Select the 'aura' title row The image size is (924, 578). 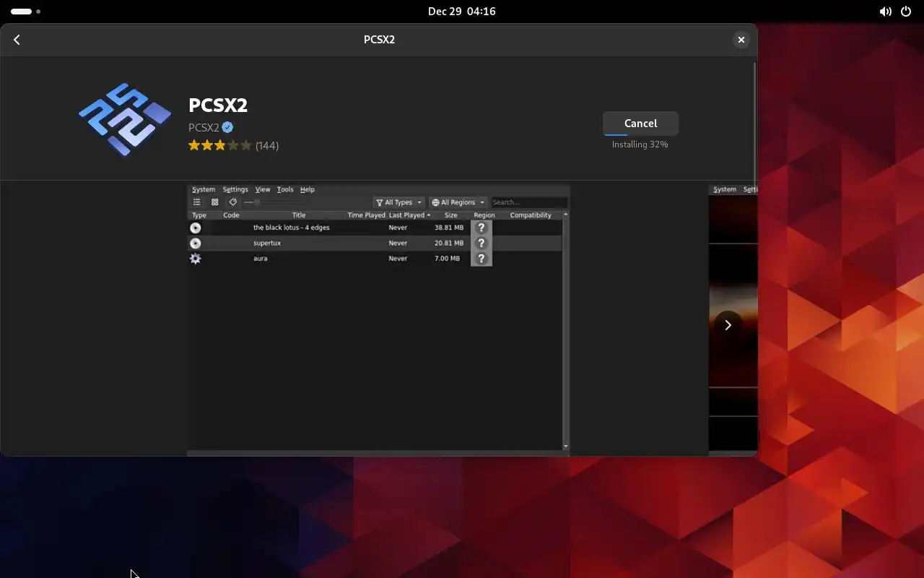[375, 258]
